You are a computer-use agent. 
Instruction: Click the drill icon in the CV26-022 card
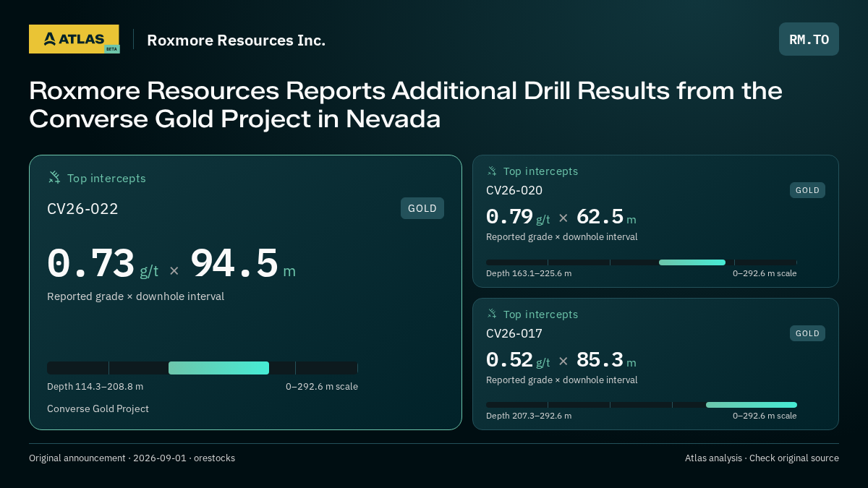pos(54,177)
